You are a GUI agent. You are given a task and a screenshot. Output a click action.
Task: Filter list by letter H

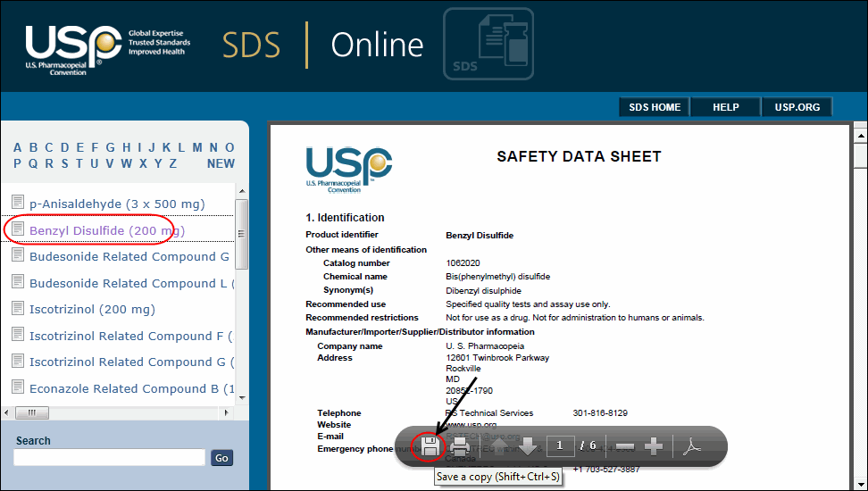[x=127, y=148]
